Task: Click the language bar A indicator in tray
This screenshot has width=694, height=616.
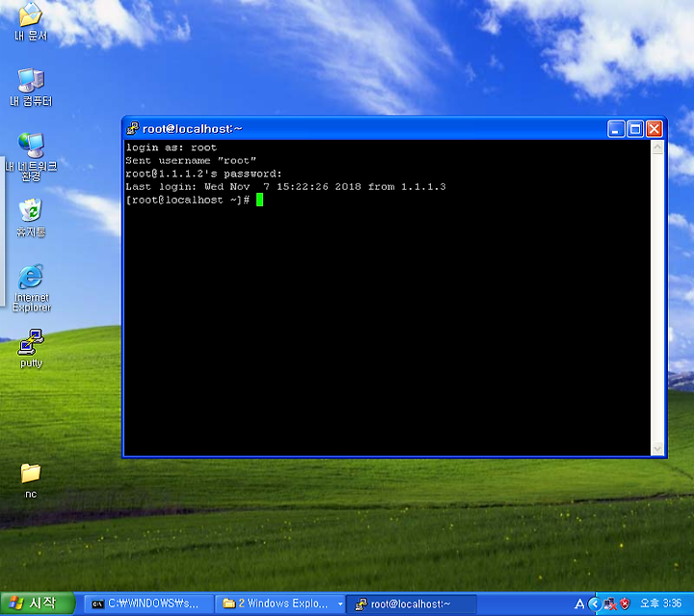Action: (x=579, y=603)
